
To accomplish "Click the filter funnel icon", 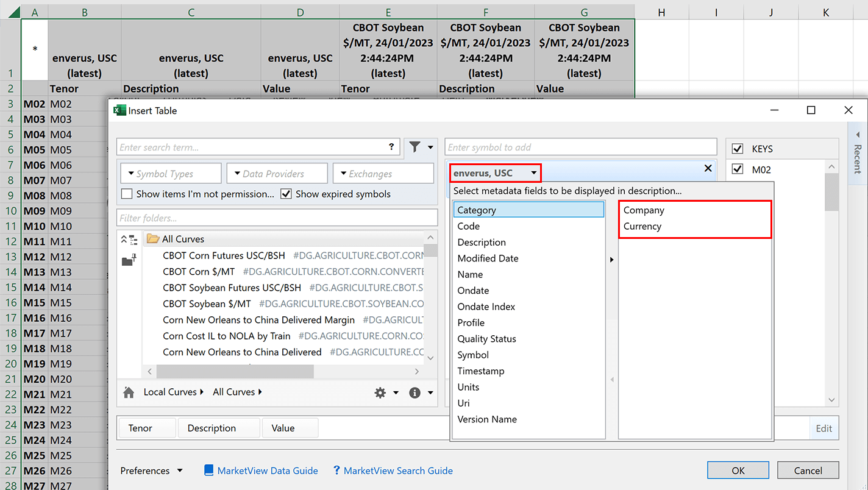I will click(414, 147).
